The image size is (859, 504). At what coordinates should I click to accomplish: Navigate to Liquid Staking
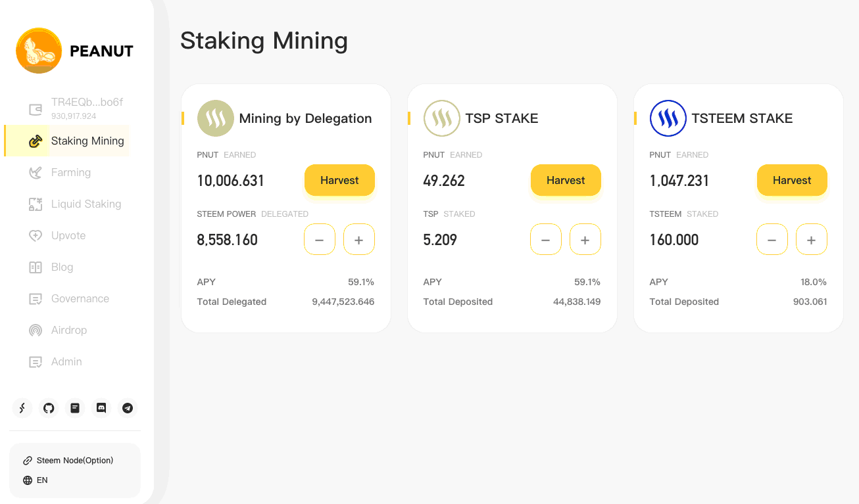86,204
